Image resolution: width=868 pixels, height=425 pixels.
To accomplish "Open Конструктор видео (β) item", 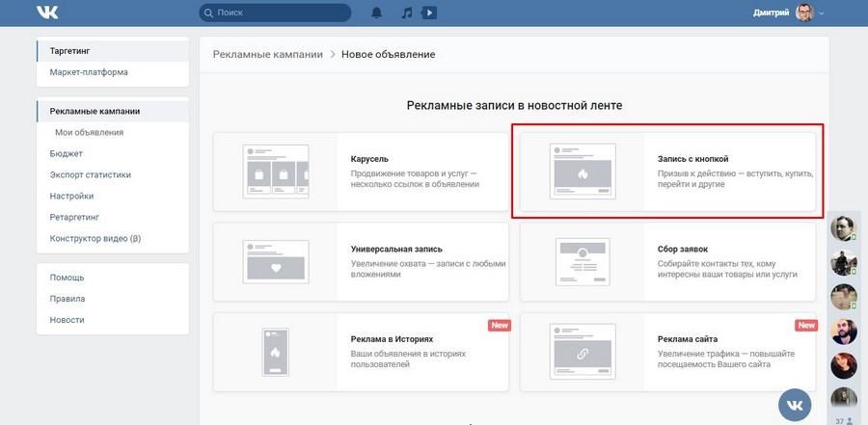I will 113,239.
